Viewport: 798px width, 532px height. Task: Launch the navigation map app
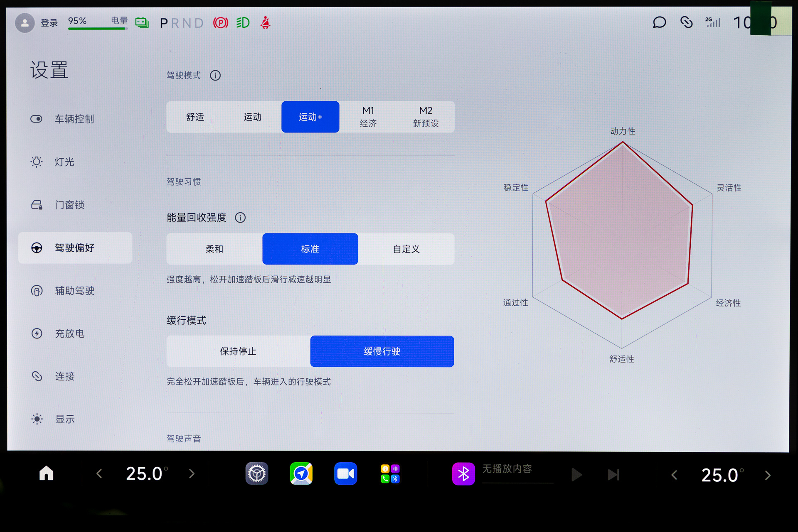301,473
